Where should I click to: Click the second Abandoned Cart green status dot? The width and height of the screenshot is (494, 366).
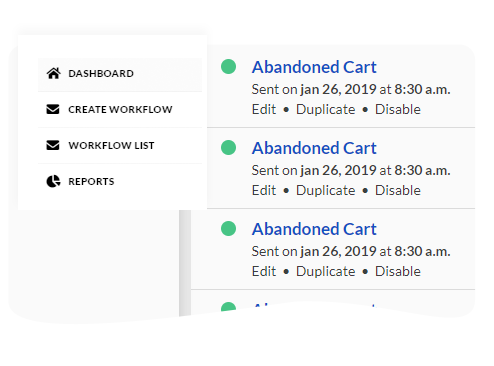(228, 147)
